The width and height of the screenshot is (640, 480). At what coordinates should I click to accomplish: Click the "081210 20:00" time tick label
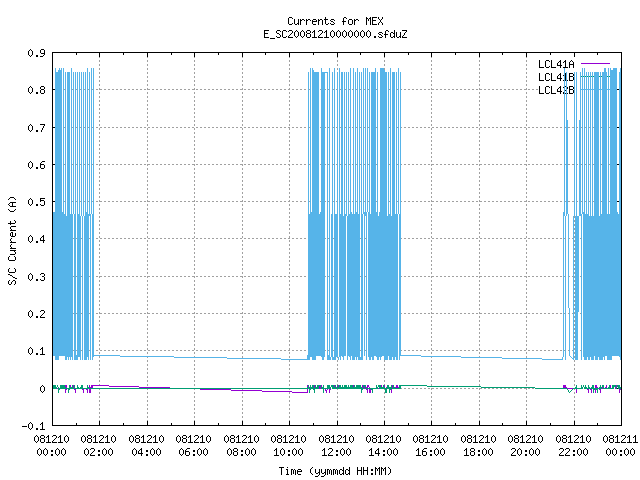click(x=525, y=446)
